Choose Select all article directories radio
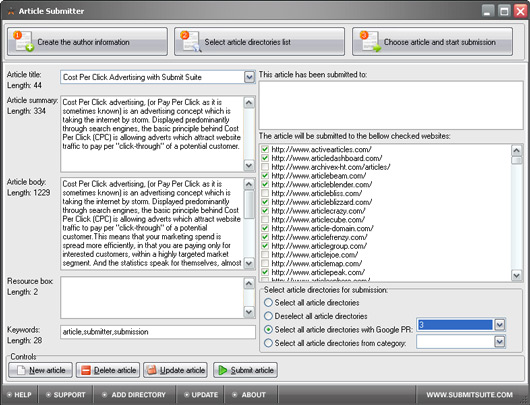The image size is (530, 405). [x=268, y=303]
